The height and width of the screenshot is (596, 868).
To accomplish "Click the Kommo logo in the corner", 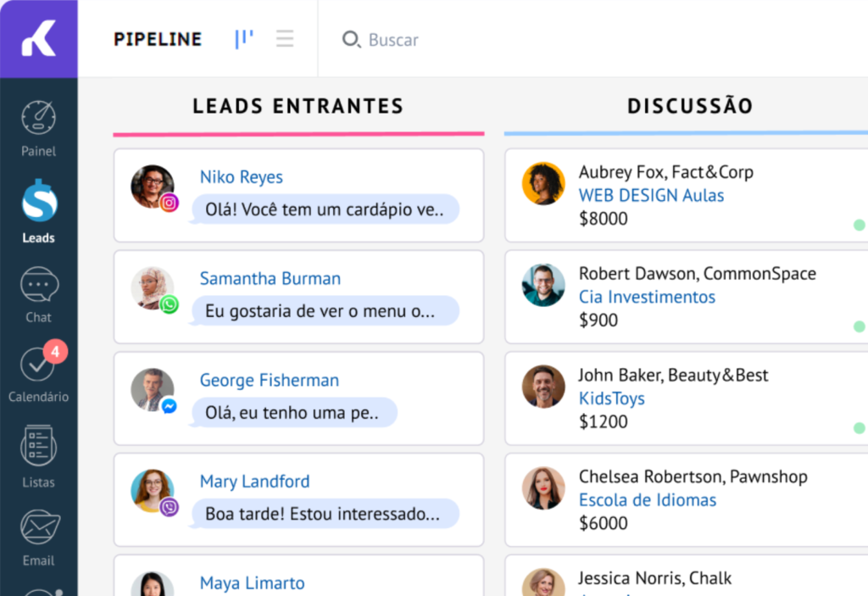I will [38, 39].
